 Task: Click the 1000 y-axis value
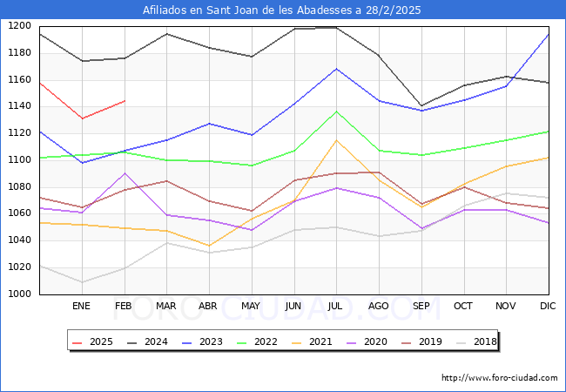(19, 294)
